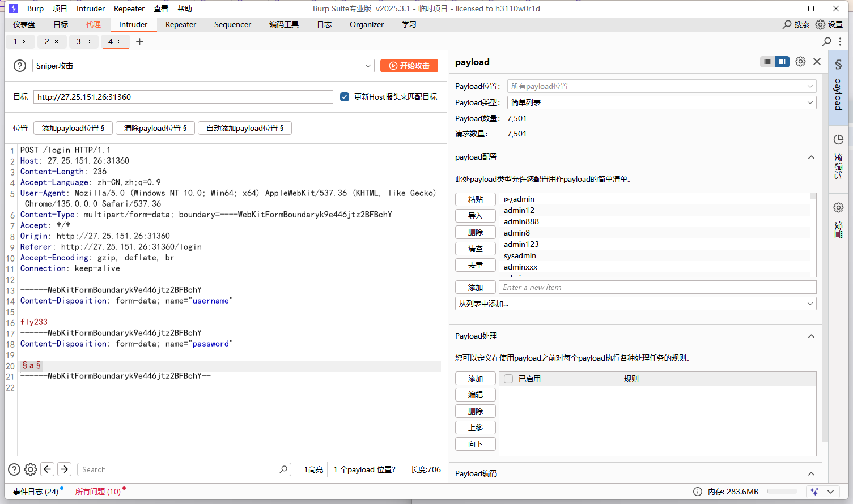Image resolution: width=853 pixels, height=504 pixels.
Task: Click the memory usage progress bar
Action: (x=782, y=492)
